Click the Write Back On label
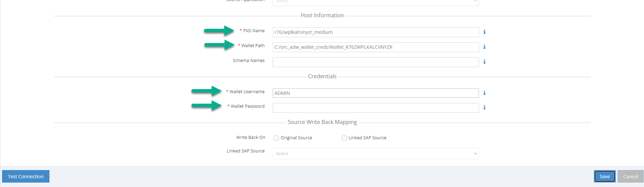Screen dimensions: 644x187 251,137
